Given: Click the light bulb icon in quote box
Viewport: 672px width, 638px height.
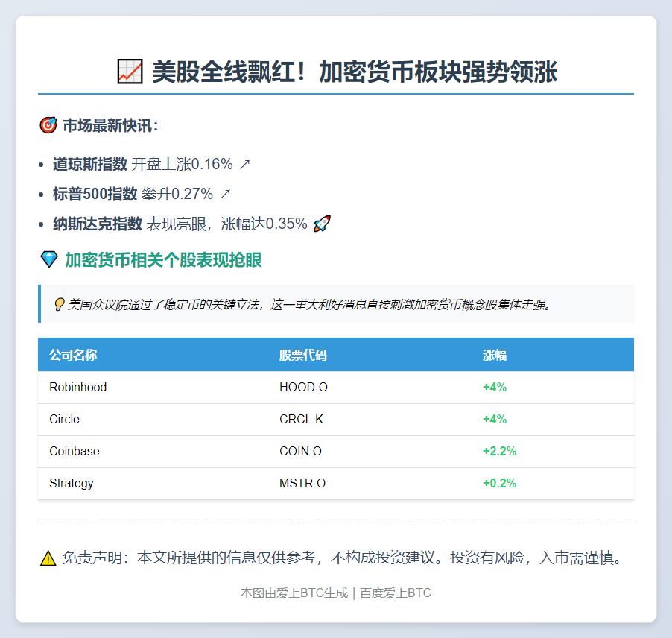Looking at the screenshot, I should click(x=59, y=304).
